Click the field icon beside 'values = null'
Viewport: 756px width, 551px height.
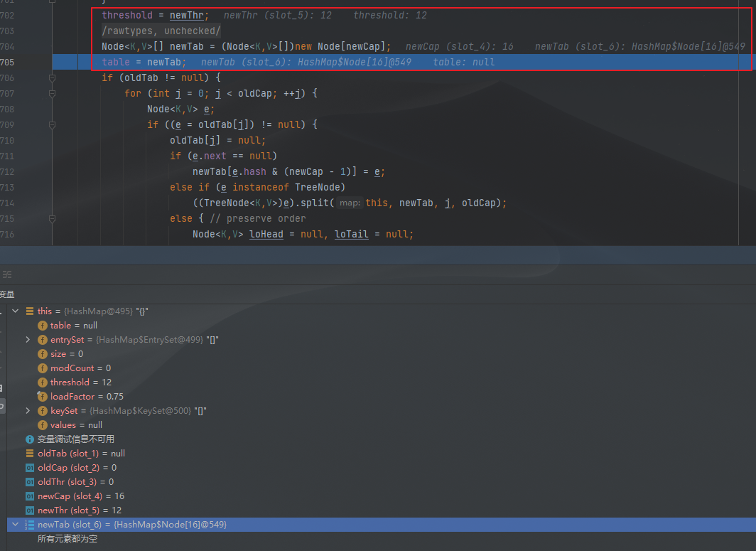pyautogui.click(x=43, y=425)
